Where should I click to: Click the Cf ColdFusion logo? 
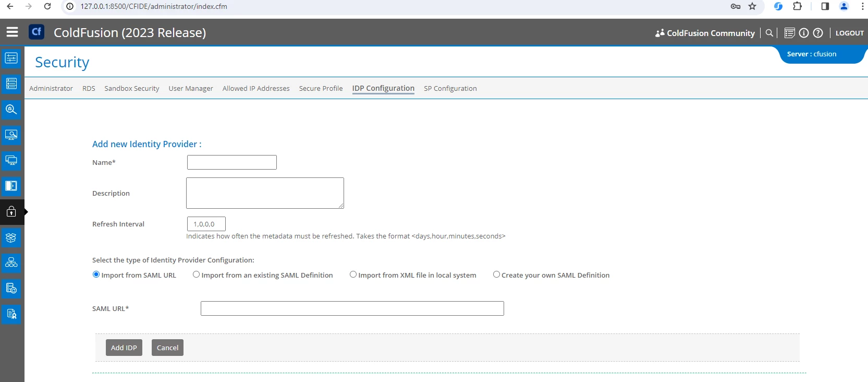point(36,32)
